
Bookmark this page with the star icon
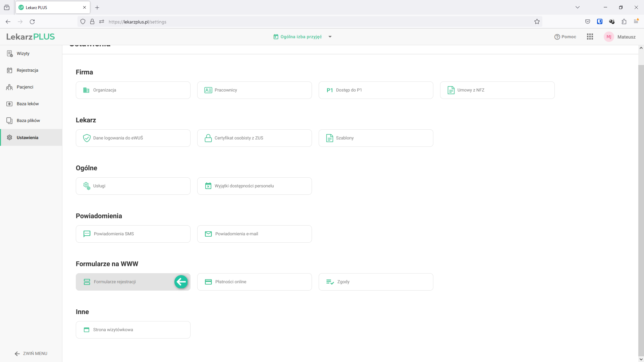(537, 22)
